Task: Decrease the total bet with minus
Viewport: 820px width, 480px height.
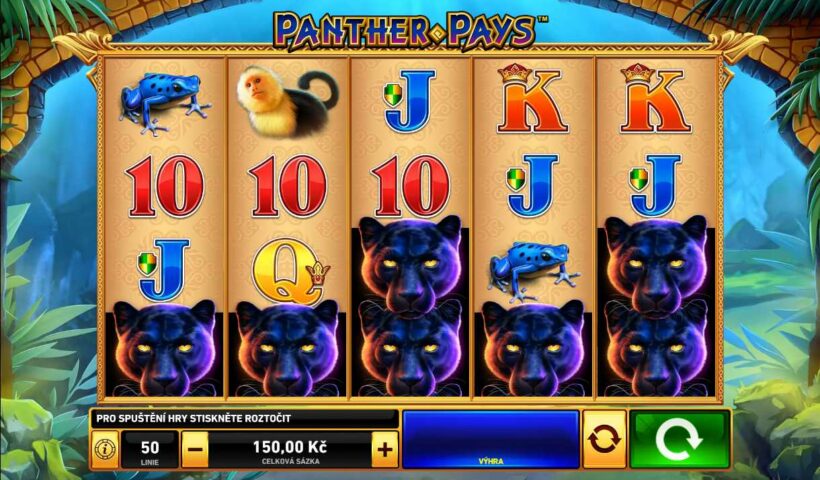Action: point(195,449)
